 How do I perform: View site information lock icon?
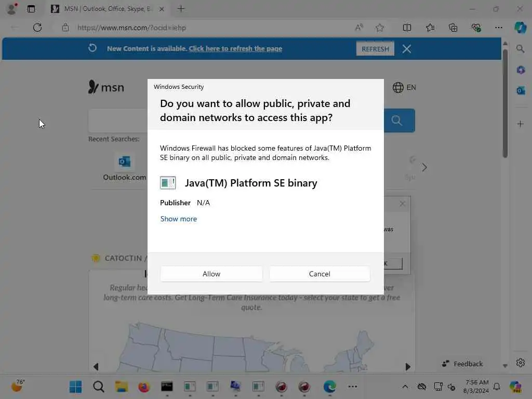pos(65,28)
